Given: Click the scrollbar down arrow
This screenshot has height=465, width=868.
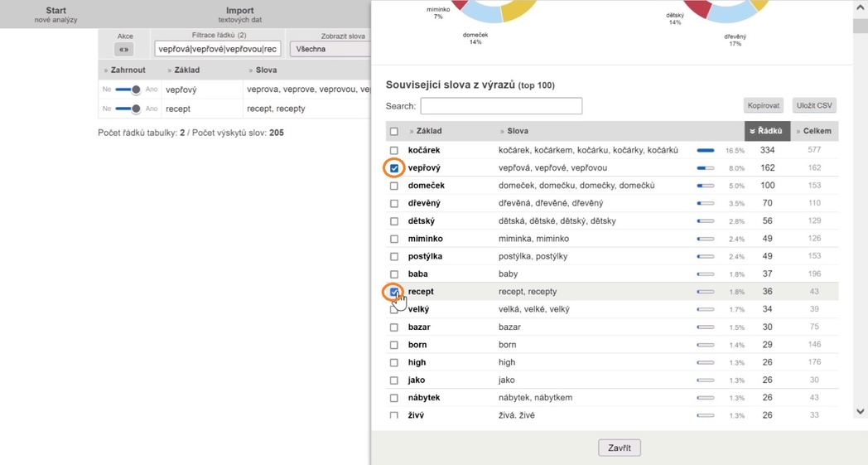Looking at the screenshot, I should coord(861,411).
